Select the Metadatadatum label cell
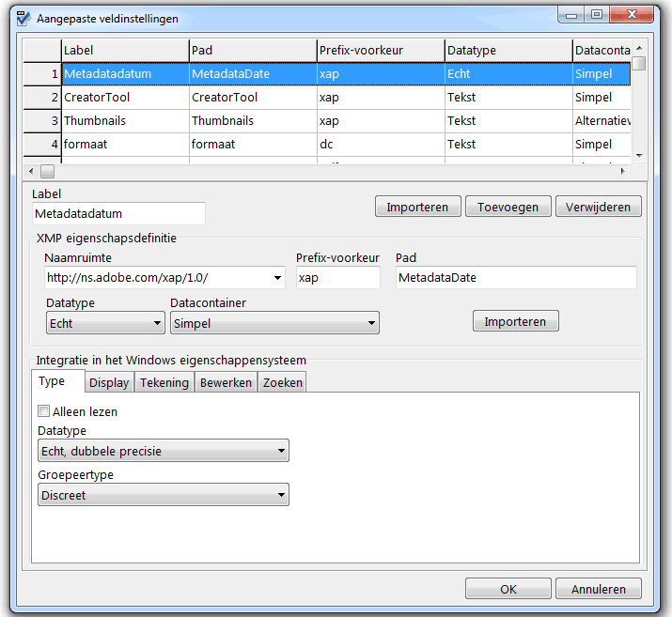 (x=125, y=73)
